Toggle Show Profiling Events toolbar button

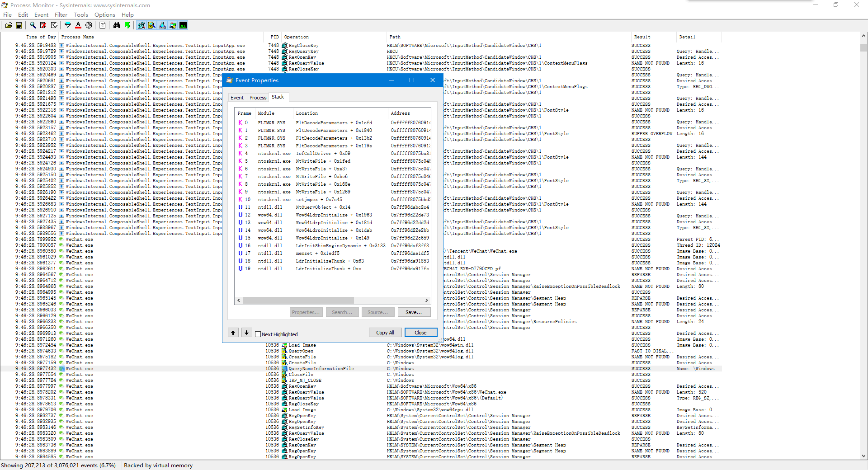[x=183, y=25]
